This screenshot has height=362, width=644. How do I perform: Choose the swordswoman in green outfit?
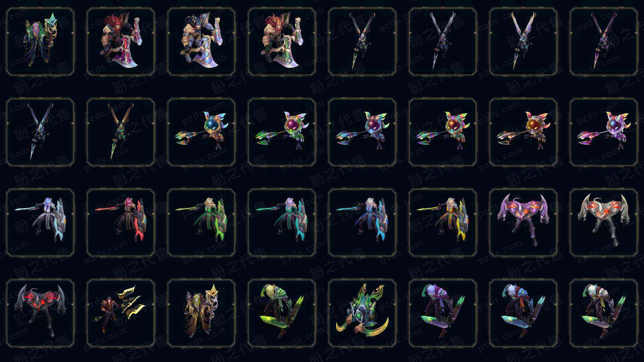201,223
